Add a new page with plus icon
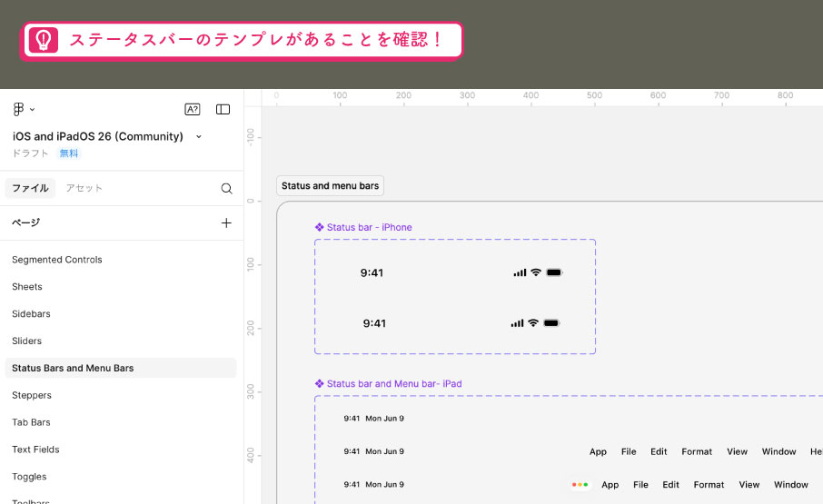 [x=226, y=222]
